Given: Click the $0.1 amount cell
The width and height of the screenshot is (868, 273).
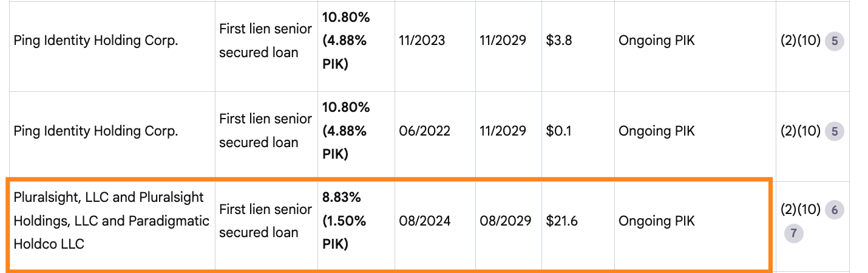Looking at the screenshot, I should (x=558, y=131).
